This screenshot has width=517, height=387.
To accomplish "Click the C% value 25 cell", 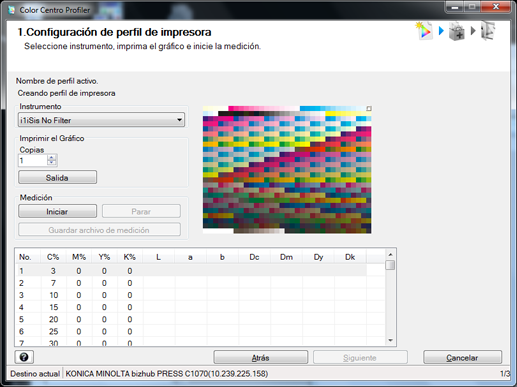I will (x=53, y=331).
